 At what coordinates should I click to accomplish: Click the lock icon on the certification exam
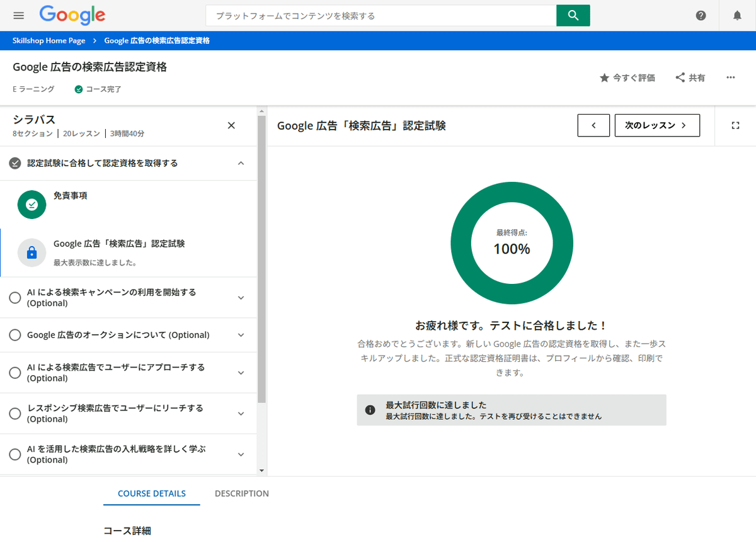point(31,252)
